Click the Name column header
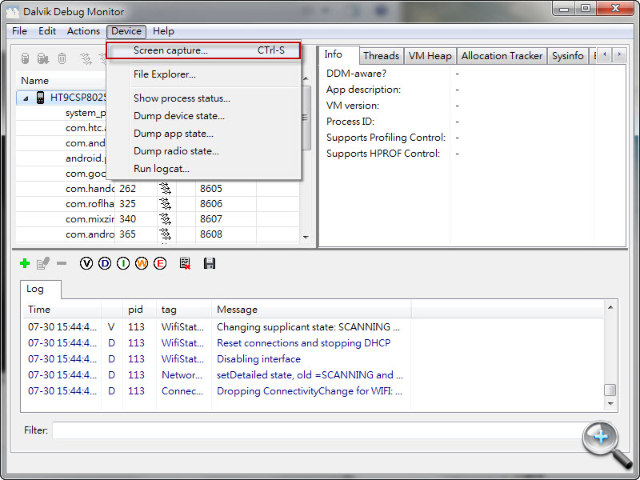Screen dimensions: 640x480 [x=34, y=81]
